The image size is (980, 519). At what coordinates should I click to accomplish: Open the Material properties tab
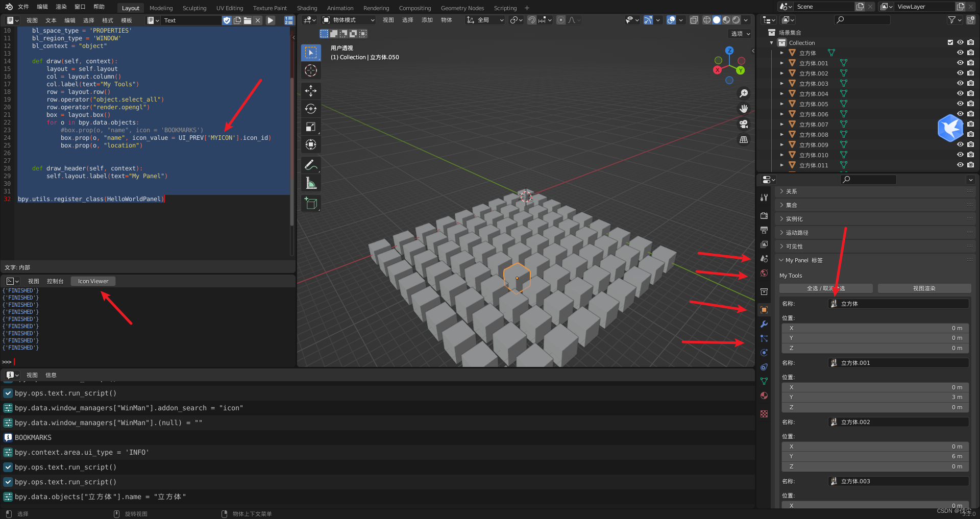click(x=764, y=396)
